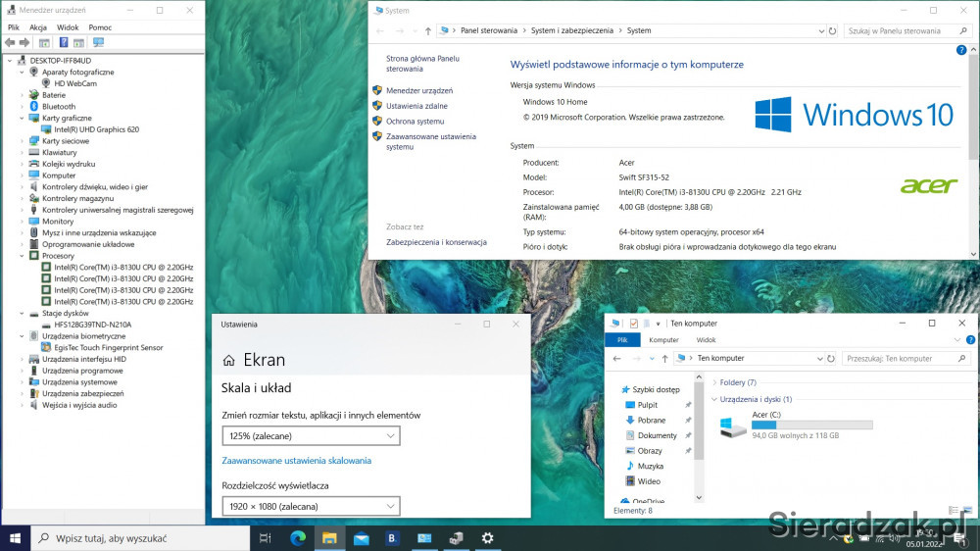The height and width of the screenshot is (551, 980).
Task: Click the Explorer help question mark icon
Action: [969, 340]
